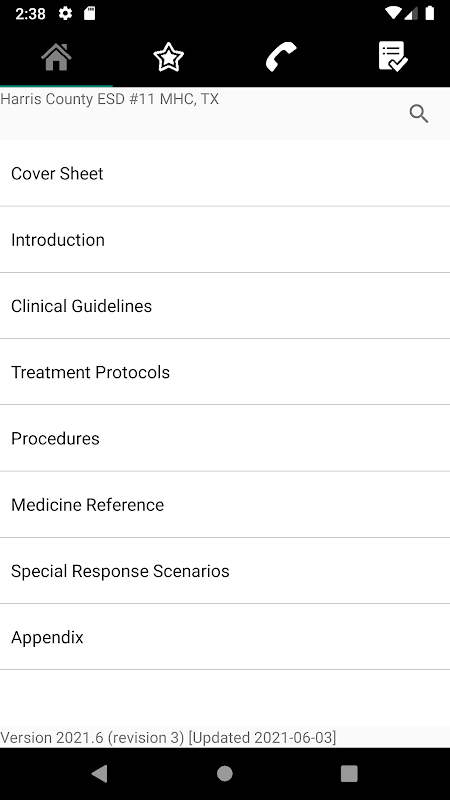This screenshot has width=450, height=800.
Task: Tap the Harris County ESD #11 title
Action: pyautogui.click(x=110, y=98)
